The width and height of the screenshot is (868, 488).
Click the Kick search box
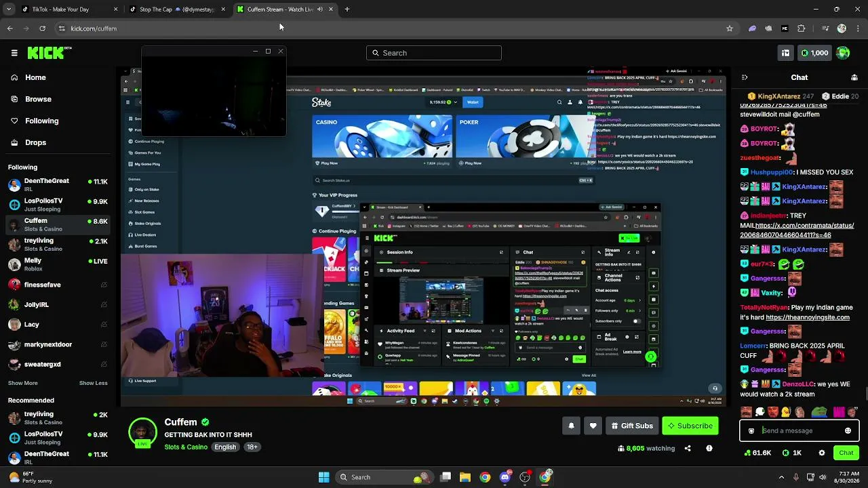click(434, 53)
